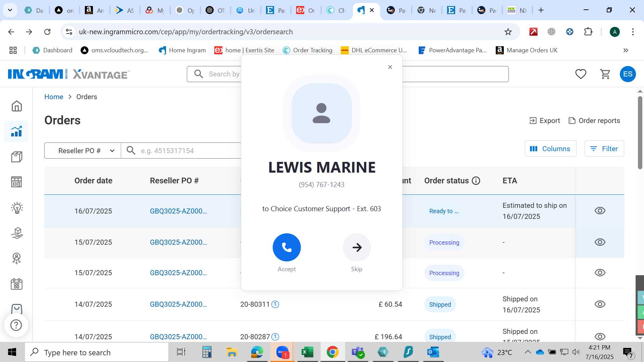View eye icon for second 15/07/2025 Processing order
This screenshot has height=362, width=644.
click(600, 273)
